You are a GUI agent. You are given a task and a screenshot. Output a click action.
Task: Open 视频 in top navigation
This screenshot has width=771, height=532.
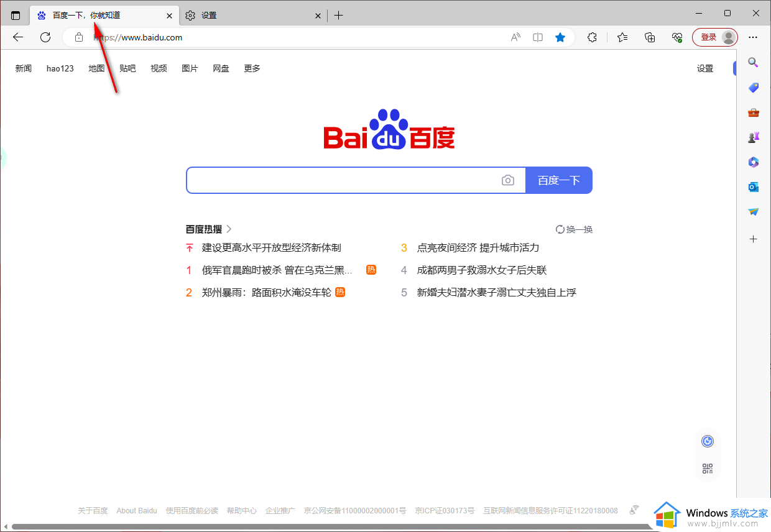(159, 68)
